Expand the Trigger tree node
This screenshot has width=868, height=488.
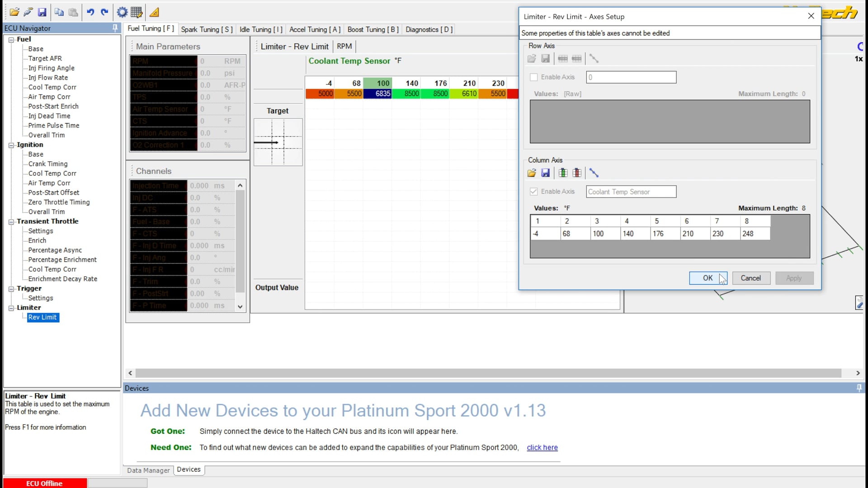[11, 288]
